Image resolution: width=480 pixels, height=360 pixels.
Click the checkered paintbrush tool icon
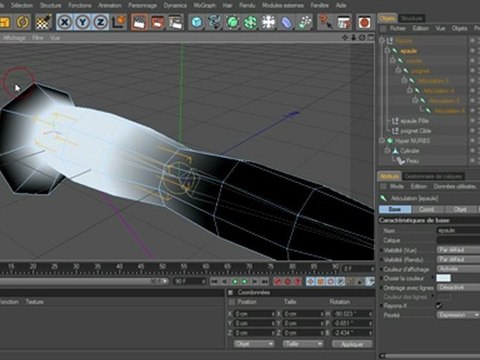click(x=43, y=22)
